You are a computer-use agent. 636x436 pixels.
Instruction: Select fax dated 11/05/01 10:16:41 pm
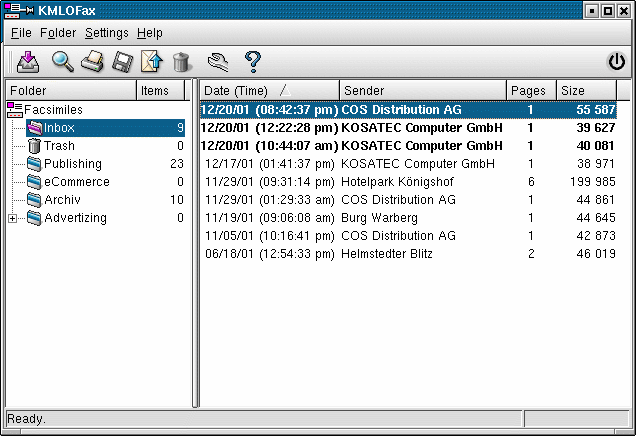coord(408,236)
